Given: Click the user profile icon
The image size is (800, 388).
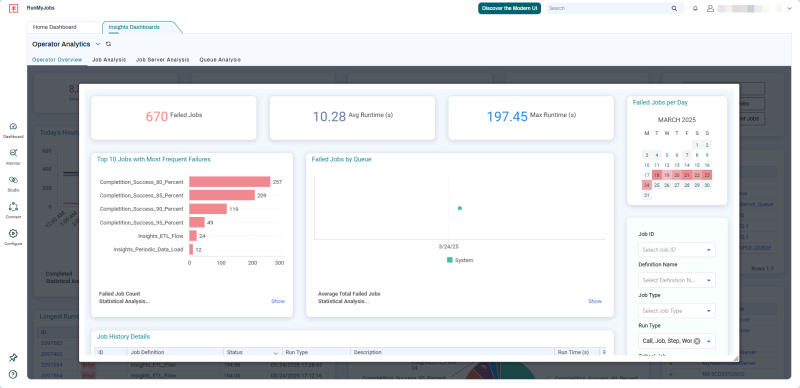Looking at the screenshot, I should 710,9.
